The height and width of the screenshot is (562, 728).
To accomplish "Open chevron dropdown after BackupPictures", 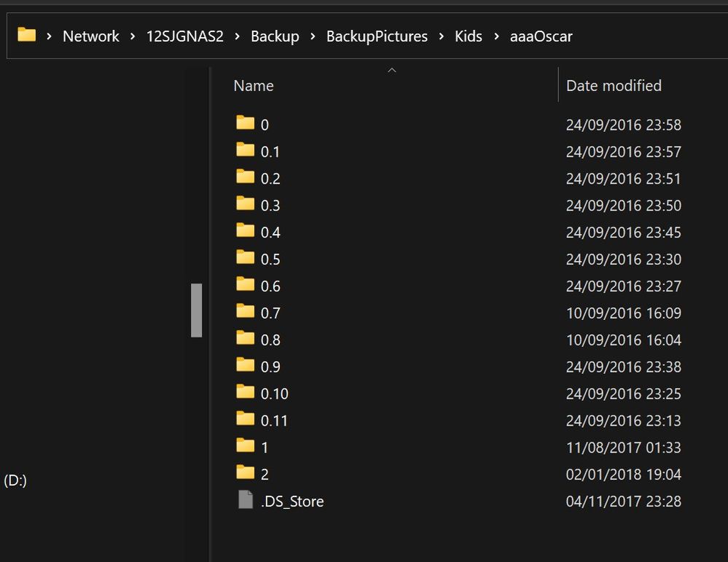I will pyautogui.click(x=442, y=36).
